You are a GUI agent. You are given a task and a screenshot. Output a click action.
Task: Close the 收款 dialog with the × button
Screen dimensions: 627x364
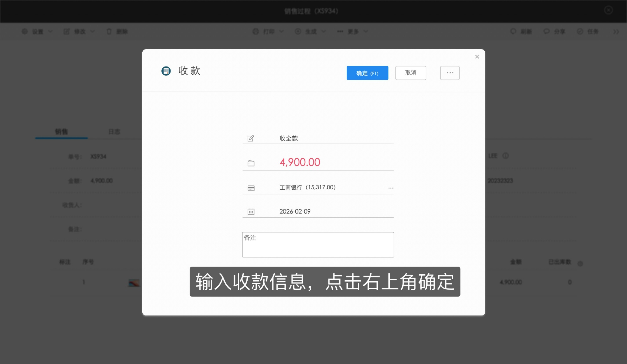click(x=477, y=57)
